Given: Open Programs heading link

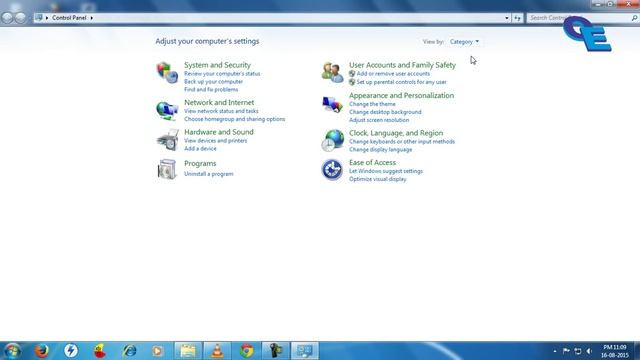Looking at the screenshot, I should 200,163.
